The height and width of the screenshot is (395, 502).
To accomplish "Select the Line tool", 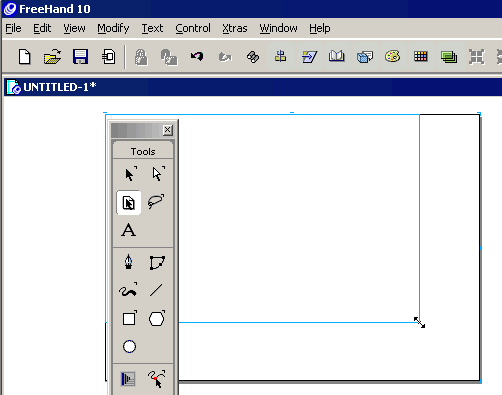I will [x=156, y=290].
